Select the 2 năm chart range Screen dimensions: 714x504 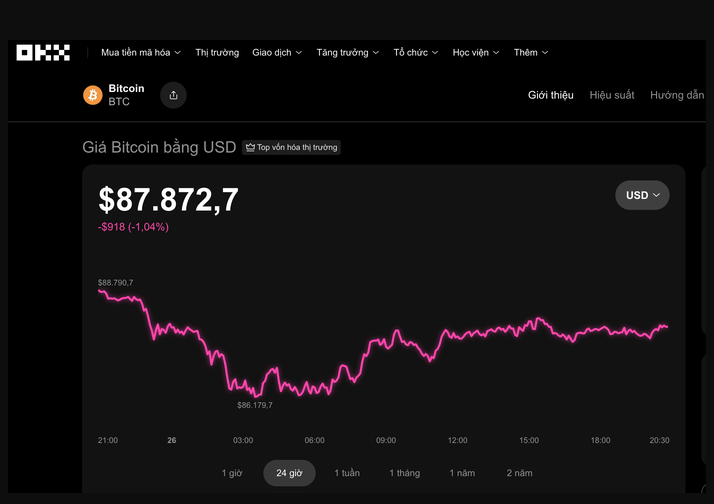tap(519, 473)
